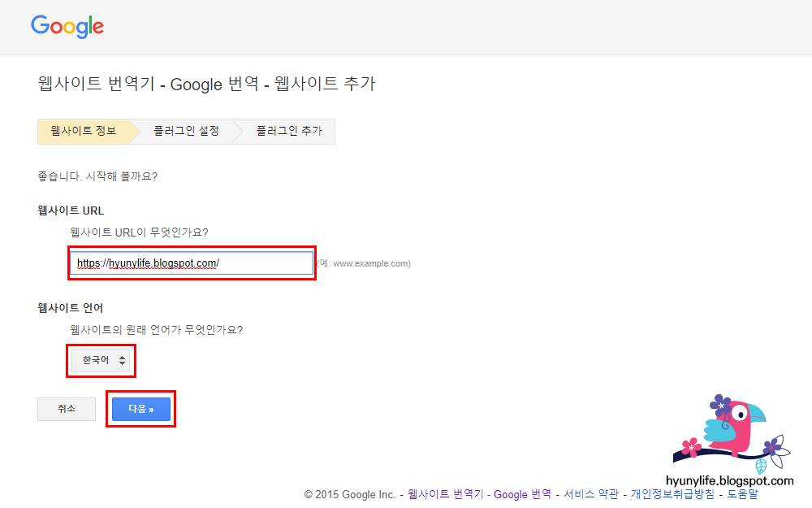Click the question 웹사이트 URL이 무엇인가요?

140,232
